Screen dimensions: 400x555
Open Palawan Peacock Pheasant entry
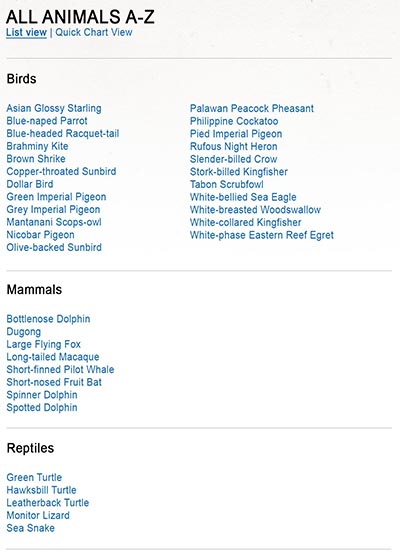point(252,108)
